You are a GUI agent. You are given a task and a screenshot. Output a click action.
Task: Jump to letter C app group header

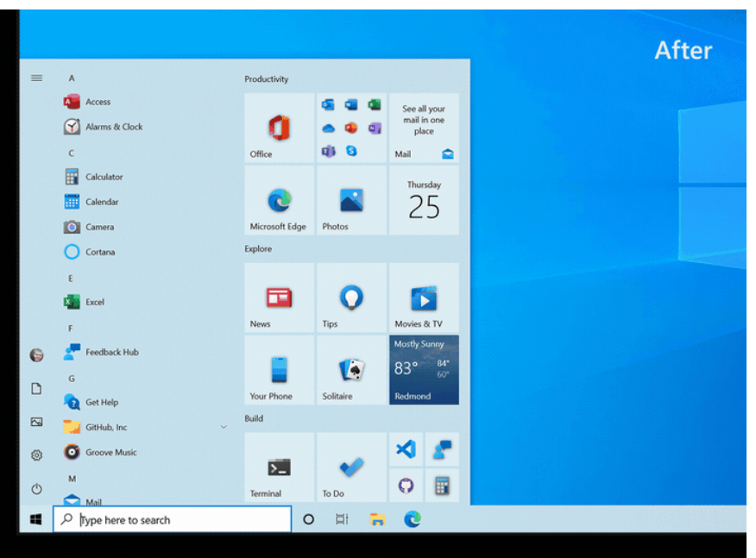[x=72, y=153]
